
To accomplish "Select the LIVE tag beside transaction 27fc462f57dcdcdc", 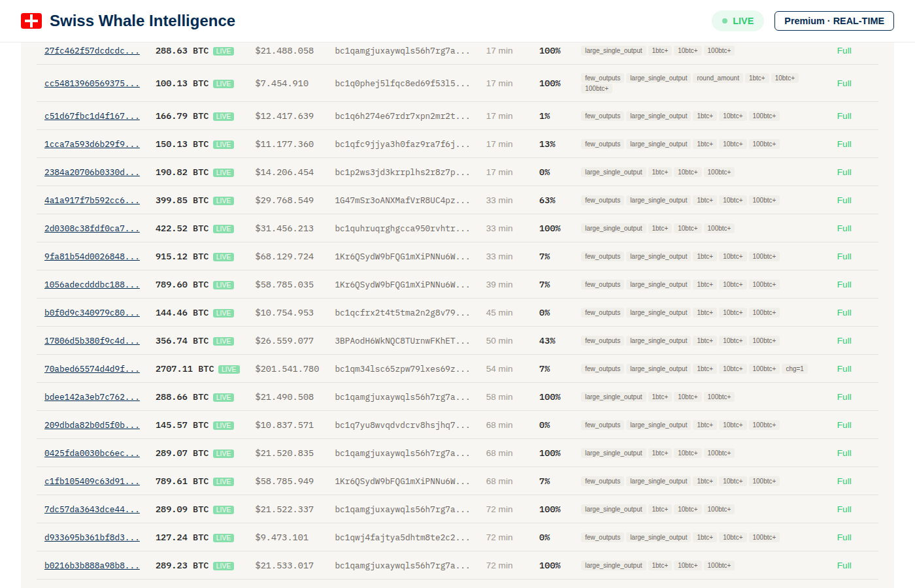I will (x=224, y=50).
